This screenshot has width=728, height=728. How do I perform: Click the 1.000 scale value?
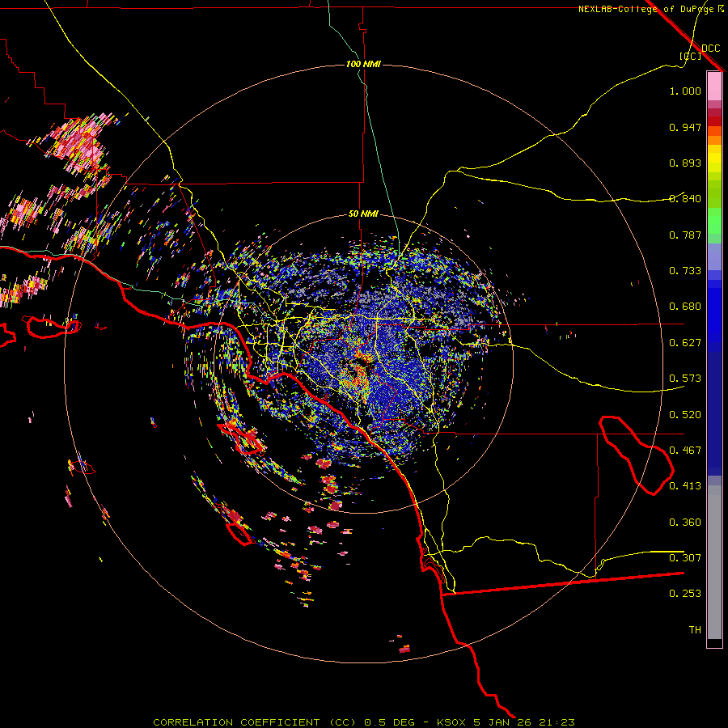[x=685, y=91]
